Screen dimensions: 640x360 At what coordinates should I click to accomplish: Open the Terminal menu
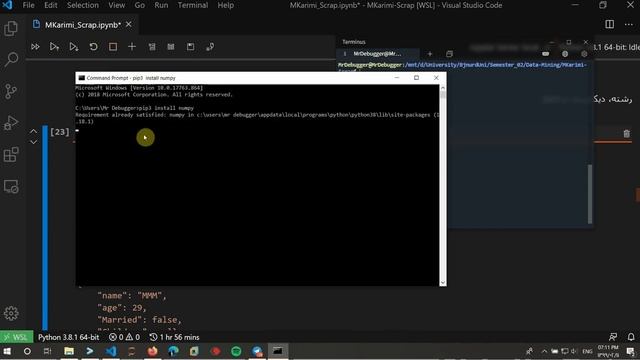[x=193, y=5]
